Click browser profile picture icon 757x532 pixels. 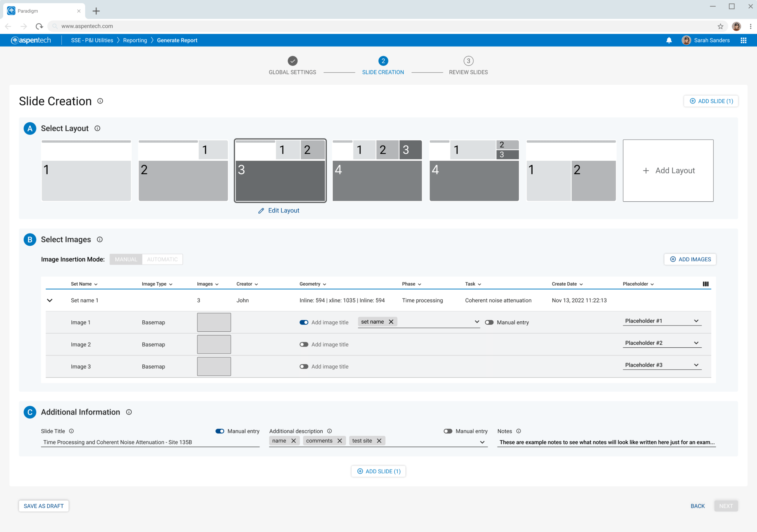[736, 26]
